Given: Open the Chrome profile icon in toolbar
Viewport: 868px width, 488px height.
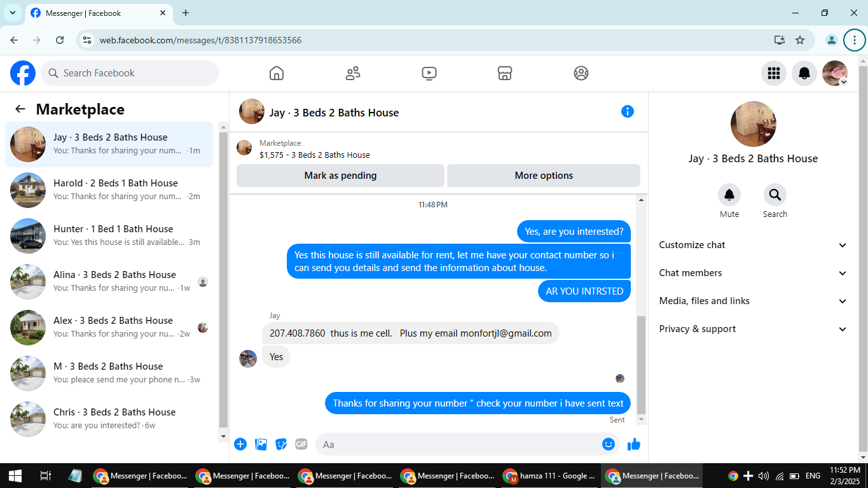Looking at the screenshot, I should click(x=831, y=40).
